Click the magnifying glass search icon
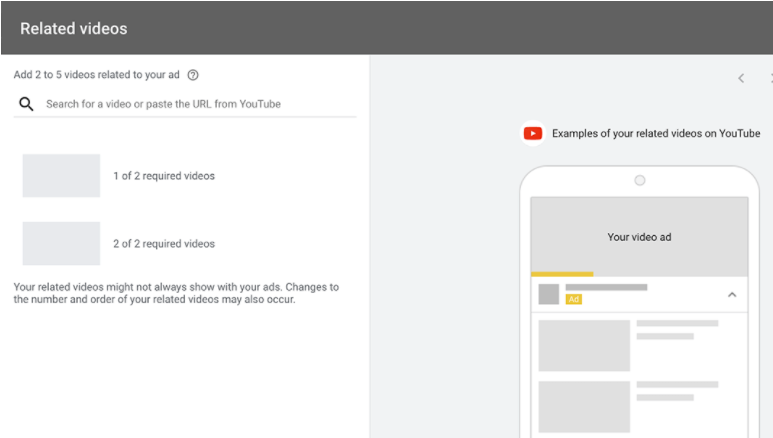Screen dimensions: 773x438 pyautogui.click(x=27, y=104)
